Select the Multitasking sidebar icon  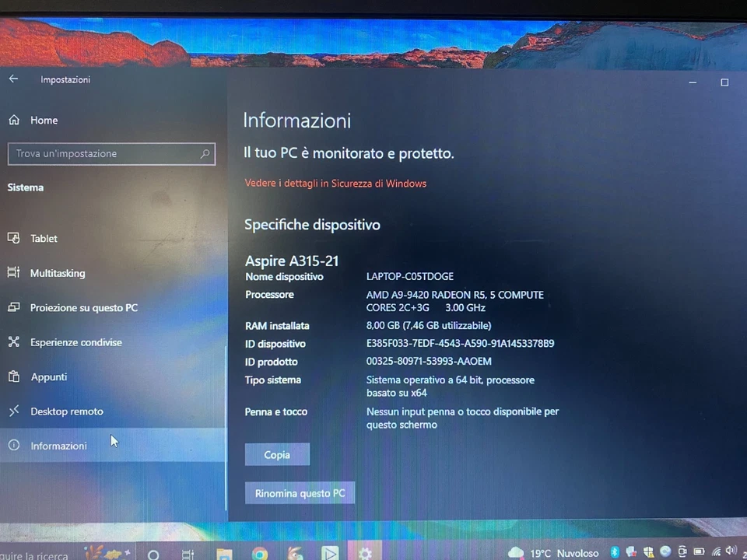[x=12, y=273]
